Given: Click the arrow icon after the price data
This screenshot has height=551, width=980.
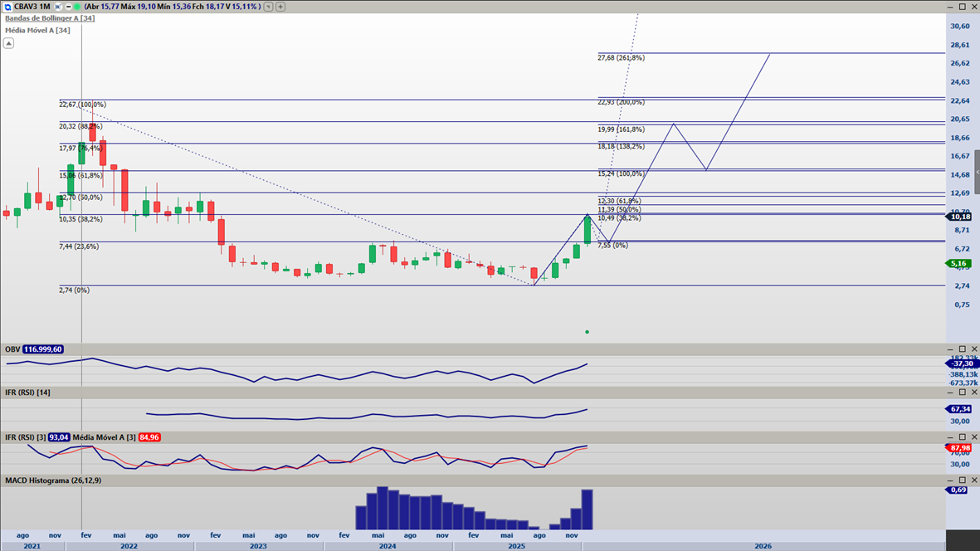Looking at the screenshot, I should [x=269, y=7].
